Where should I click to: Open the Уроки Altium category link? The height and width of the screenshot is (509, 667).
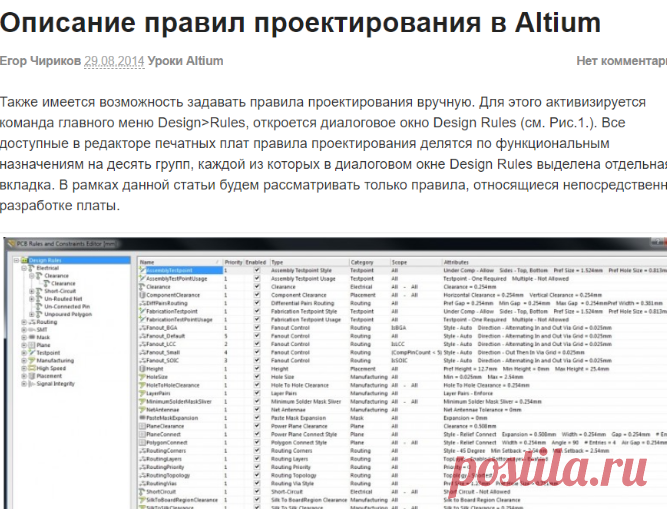185,61
